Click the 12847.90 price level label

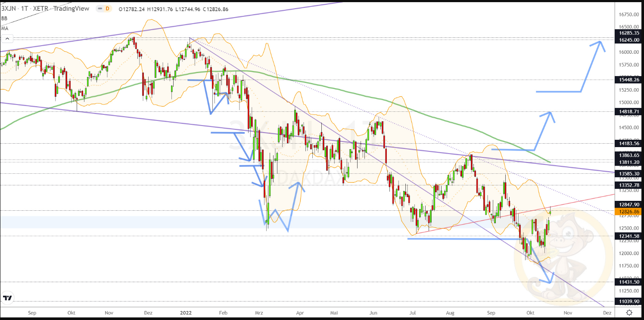click(629, 205)
